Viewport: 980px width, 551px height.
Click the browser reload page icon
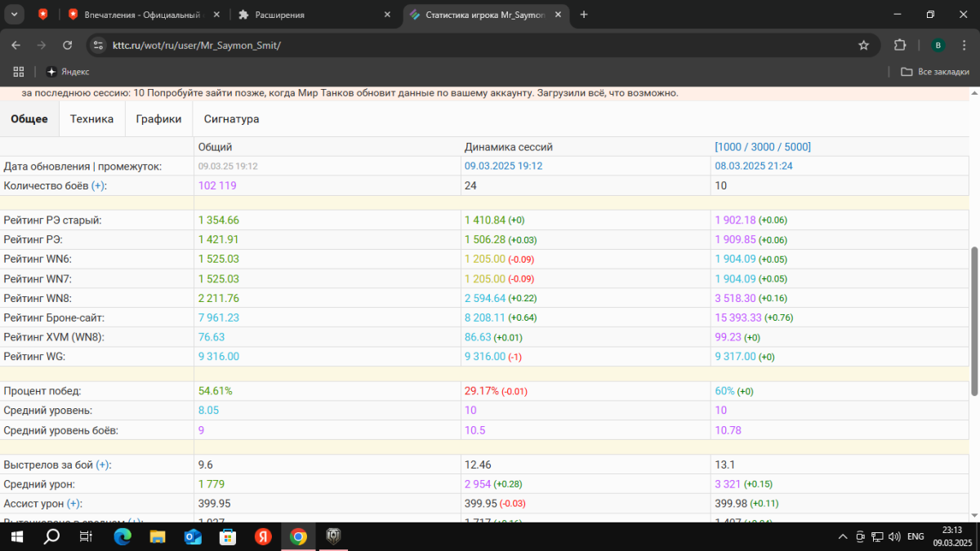click(68, 45)
